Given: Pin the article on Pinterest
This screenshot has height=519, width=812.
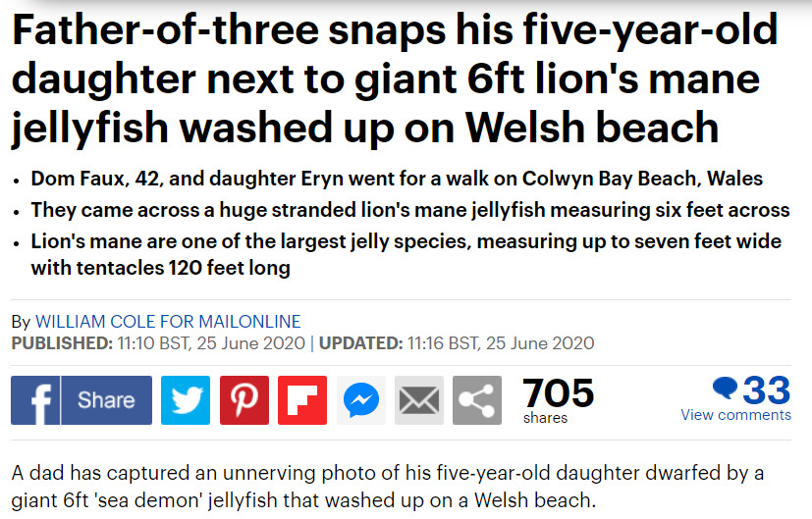Looking at the screenshot, I should pyautogui.click(x=244, y=400).
